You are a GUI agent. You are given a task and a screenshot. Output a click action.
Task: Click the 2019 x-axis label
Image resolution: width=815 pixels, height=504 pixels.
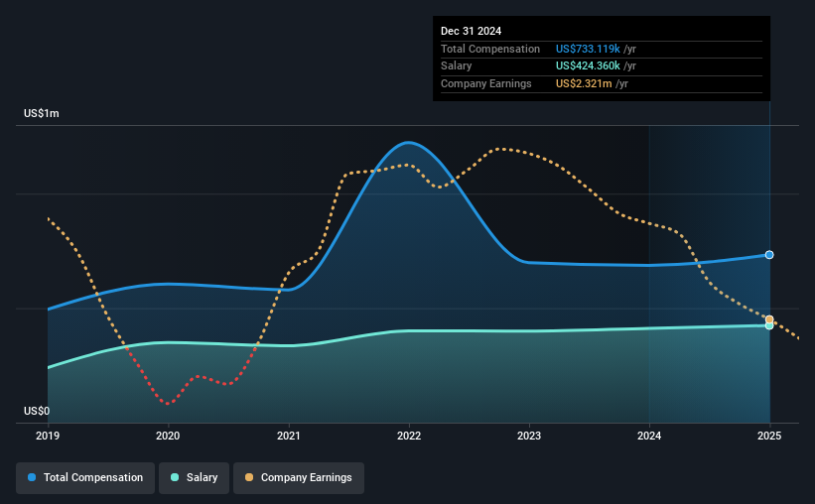pyautogui.click(x=48, y=436)
